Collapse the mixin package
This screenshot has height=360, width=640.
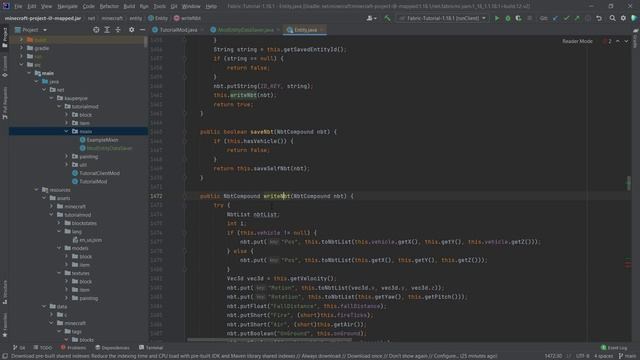67,131
